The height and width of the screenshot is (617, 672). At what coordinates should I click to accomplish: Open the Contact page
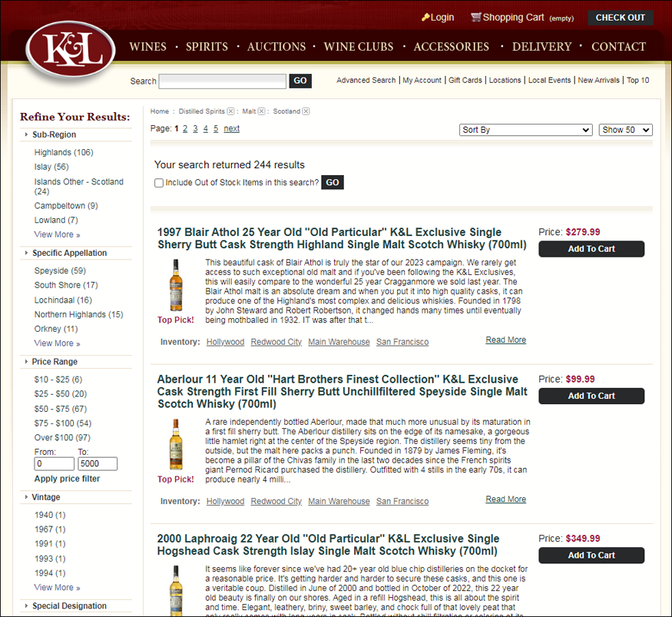pyautogui.click(x=618, y=47)
